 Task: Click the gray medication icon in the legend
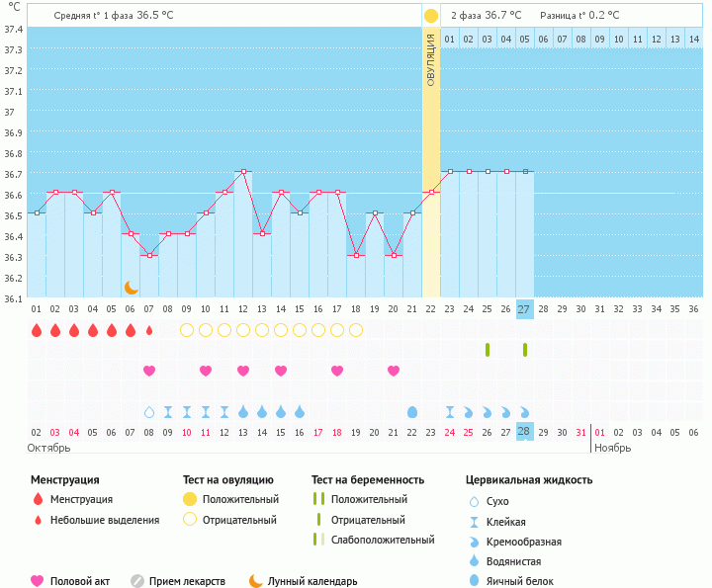(137, 581)
